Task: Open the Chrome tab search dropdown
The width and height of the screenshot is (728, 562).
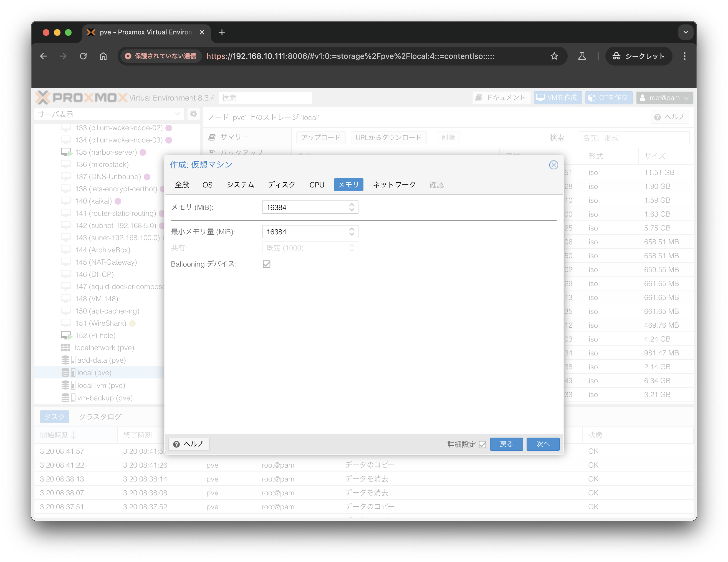Action: [x=685, y=32]
